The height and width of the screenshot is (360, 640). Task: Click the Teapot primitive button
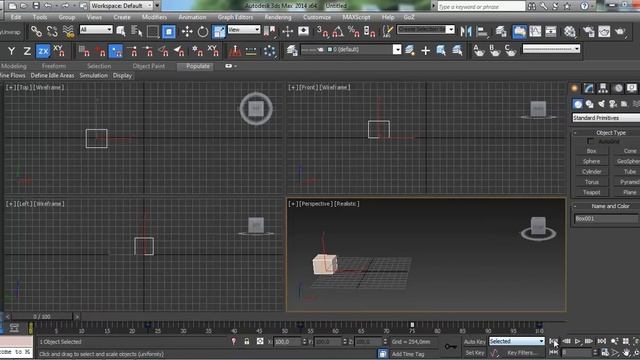tap(591, 192)
